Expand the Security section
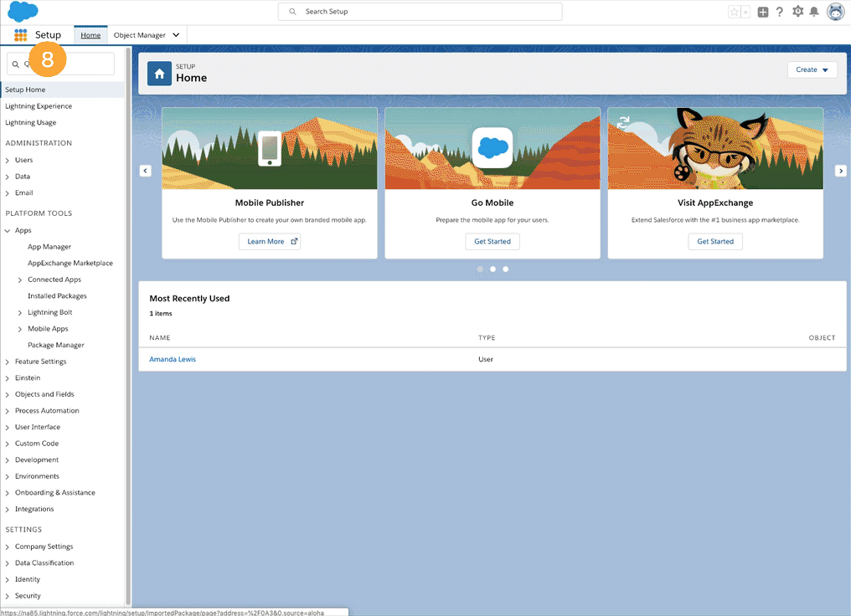 tap(8, 596)
